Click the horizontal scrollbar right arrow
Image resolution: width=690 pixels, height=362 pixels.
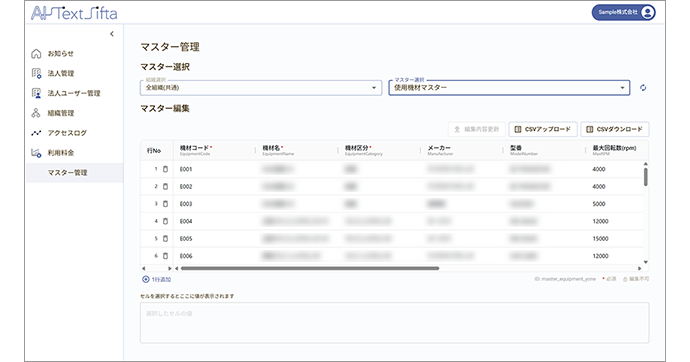pyautogui.click(x=639, y=268)
